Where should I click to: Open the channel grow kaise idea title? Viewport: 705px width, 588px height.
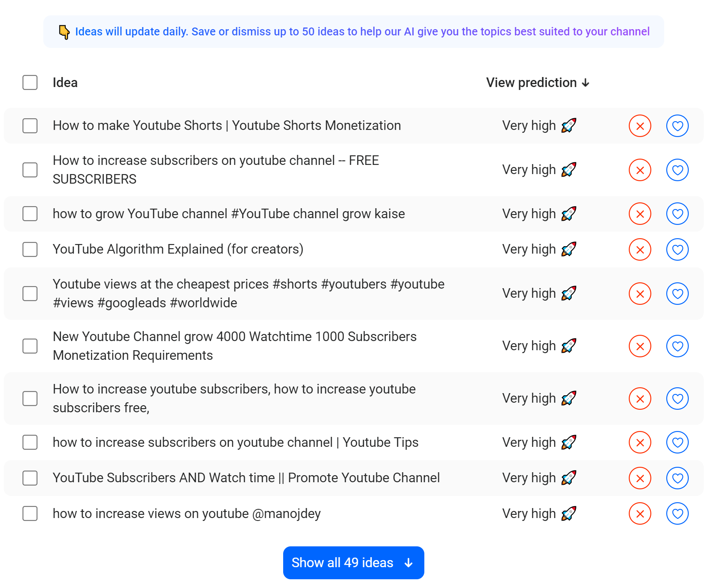(229, 214)
